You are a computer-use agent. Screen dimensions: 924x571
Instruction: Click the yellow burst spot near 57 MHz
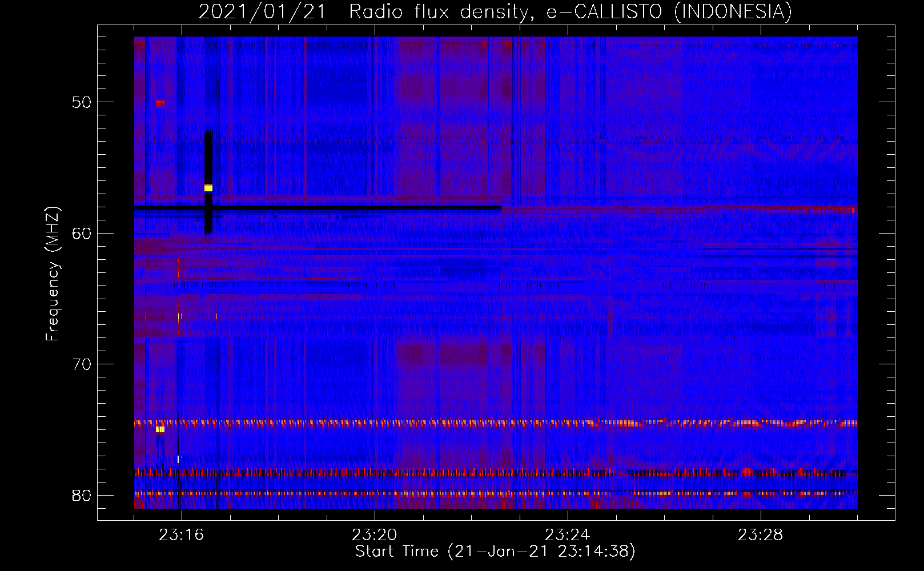pyautogui.click(x=208, y=188)
